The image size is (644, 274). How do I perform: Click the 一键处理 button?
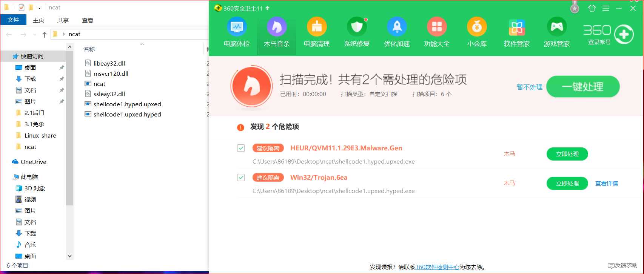pyautogui.click(x=583, y=87)
